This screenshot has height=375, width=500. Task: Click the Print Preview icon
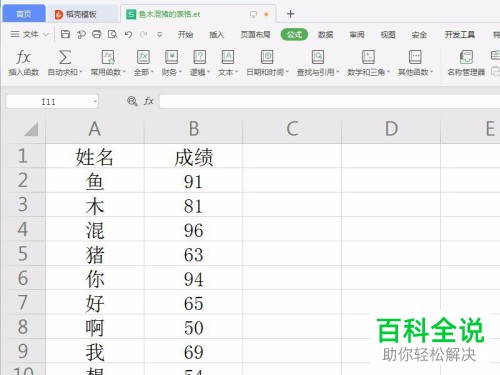click(112, 34)
